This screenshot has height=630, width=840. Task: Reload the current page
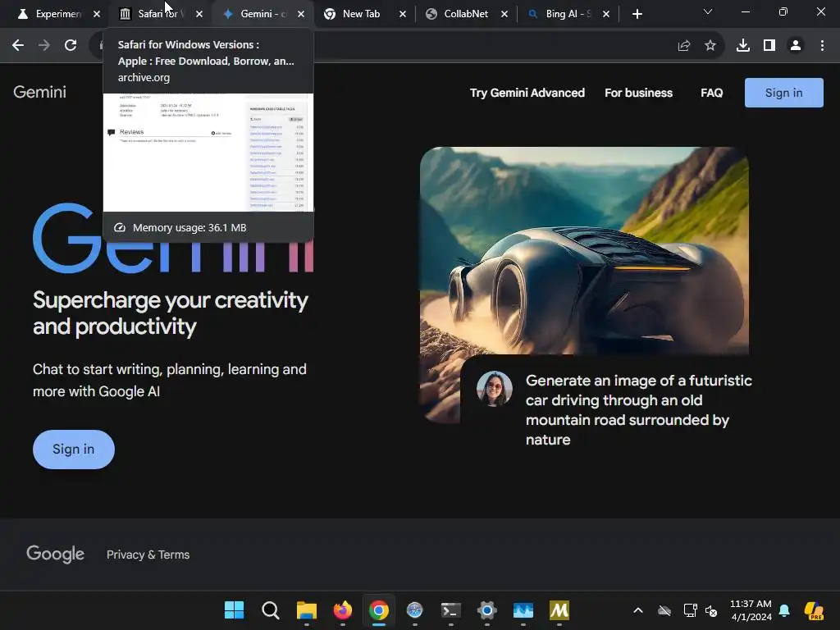point(71,46)
